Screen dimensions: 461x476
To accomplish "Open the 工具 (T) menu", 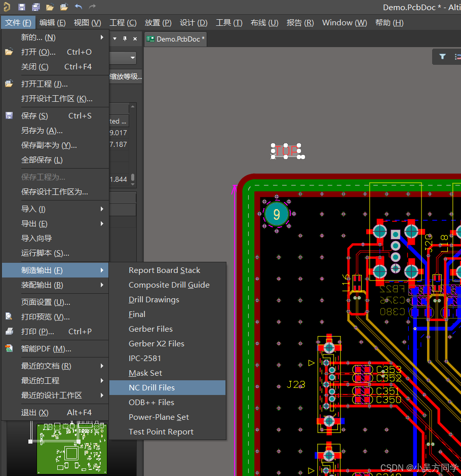I will pos(229,23).
